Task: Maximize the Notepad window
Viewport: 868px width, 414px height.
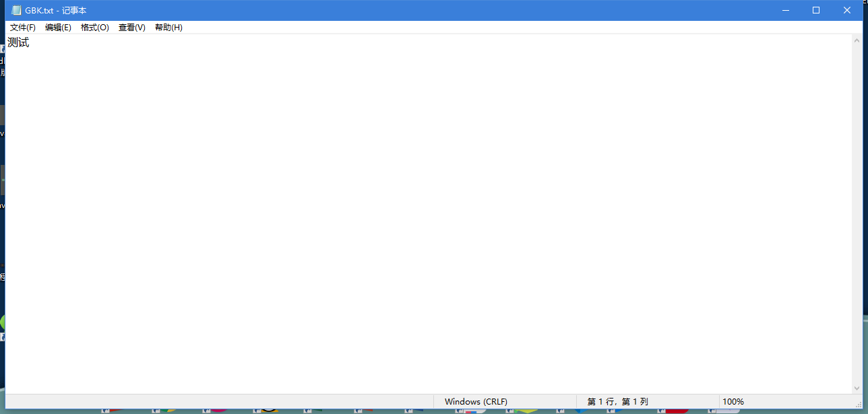Action: (x=815, y=10)
